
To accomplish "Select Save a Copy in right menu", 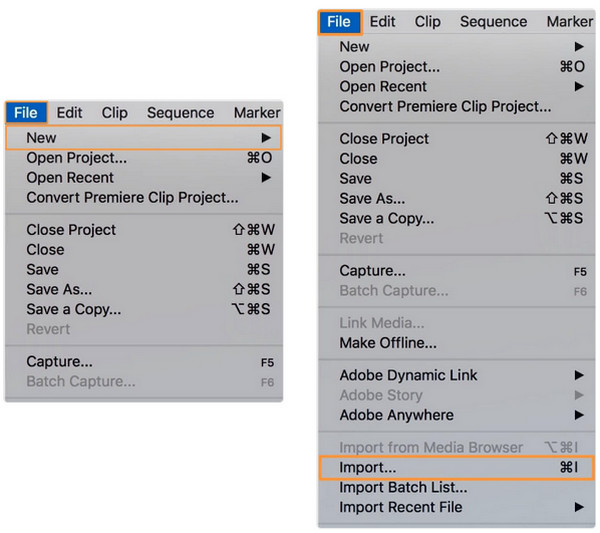I will point(457,218).
